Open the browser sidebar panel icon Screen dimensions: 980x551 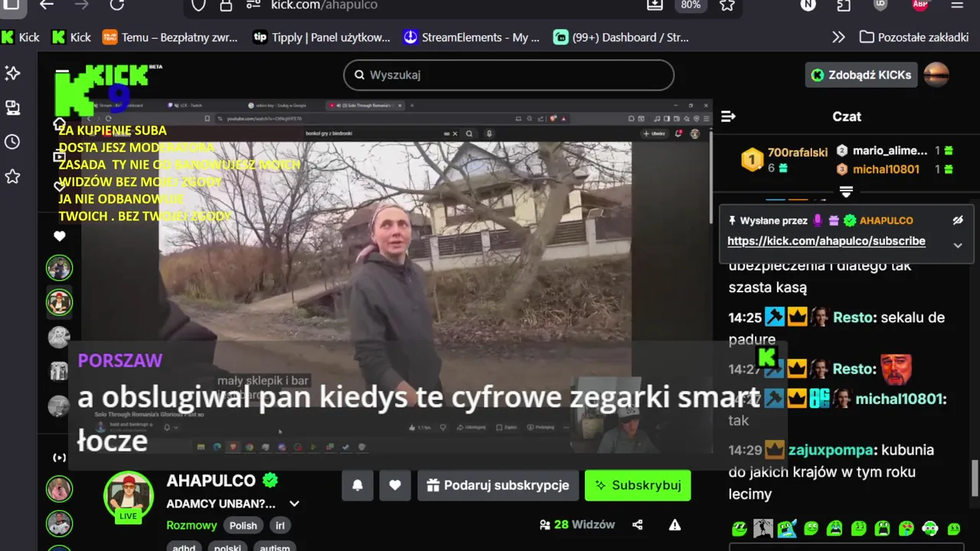pyautogui.click(x=11, y=5)
